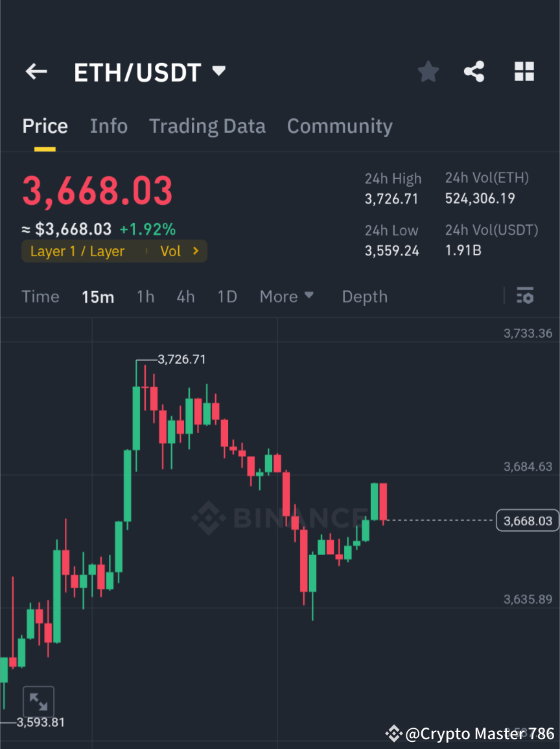
Task: Open the ETH/USDT pair selector dropdown
Action: click(x=218, y=71)
